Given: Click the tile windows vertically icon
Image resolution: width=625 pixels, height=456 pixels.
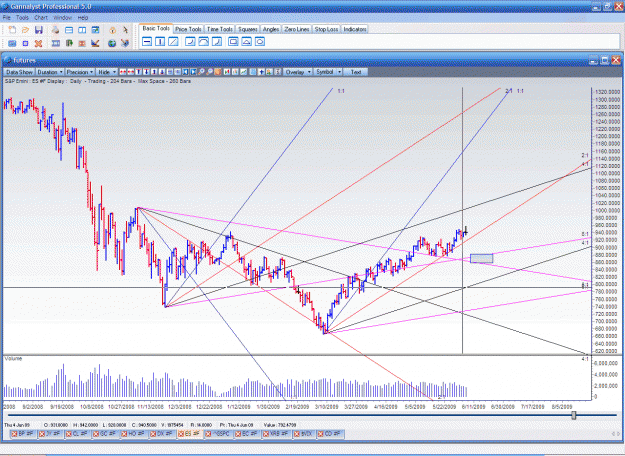Looking at the screenshot, I should [x=82, y=30].
